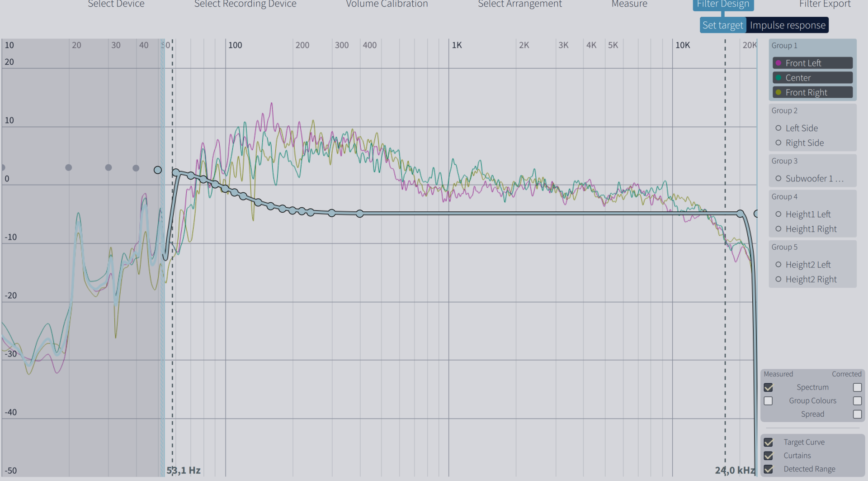Enable Measured Group Colours checkbox
Image resolution: width=868 pixels, height=481 pixels.
(768, 401)
